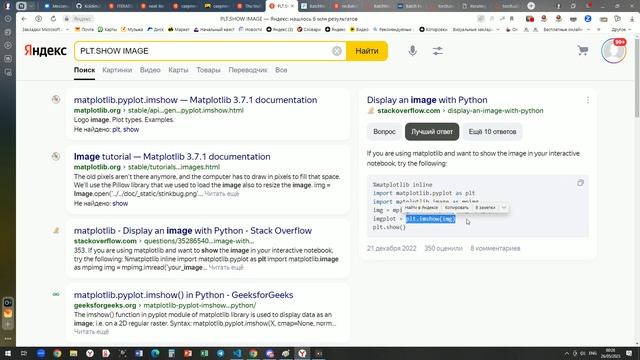640x360 pixels.
Task: Open the Маркет bookmark
Action: tap(179, 29)
